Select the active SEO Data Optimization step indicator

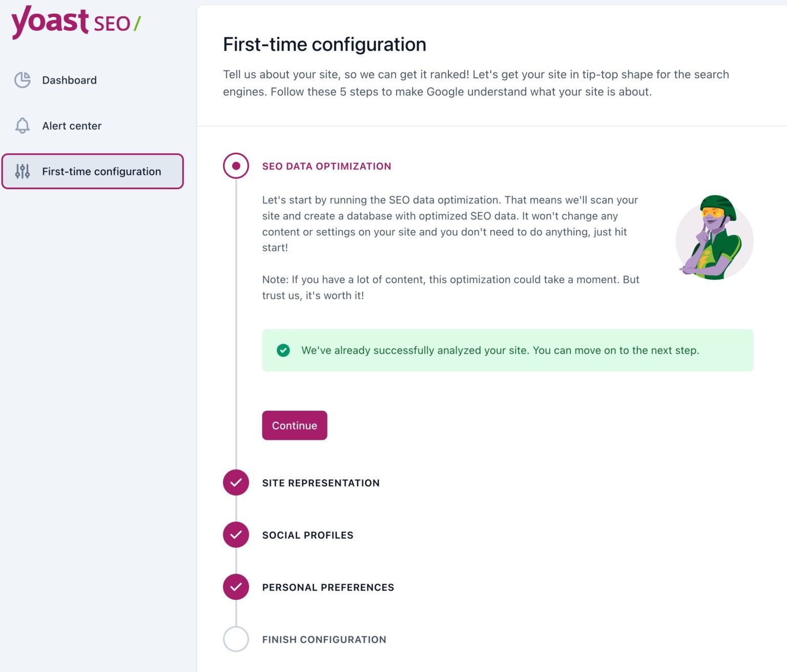[x=236, y=166]
